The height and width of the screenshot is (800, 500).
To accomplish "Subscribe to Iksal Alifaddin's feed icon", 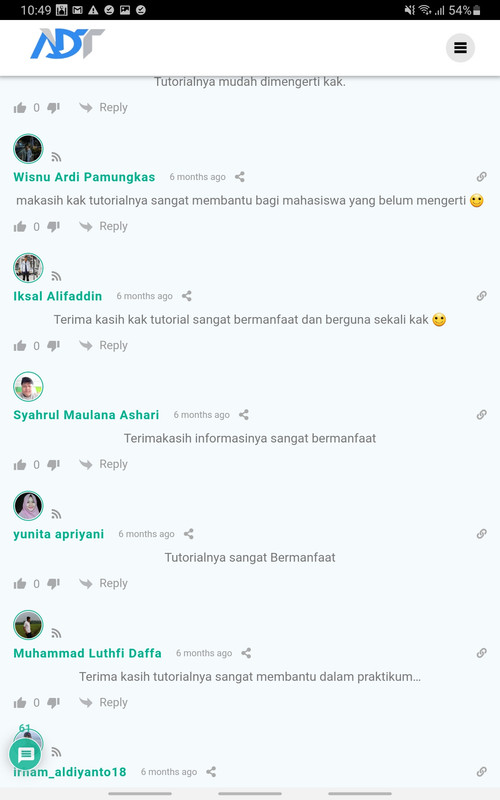I will click(x=56, y=276).
